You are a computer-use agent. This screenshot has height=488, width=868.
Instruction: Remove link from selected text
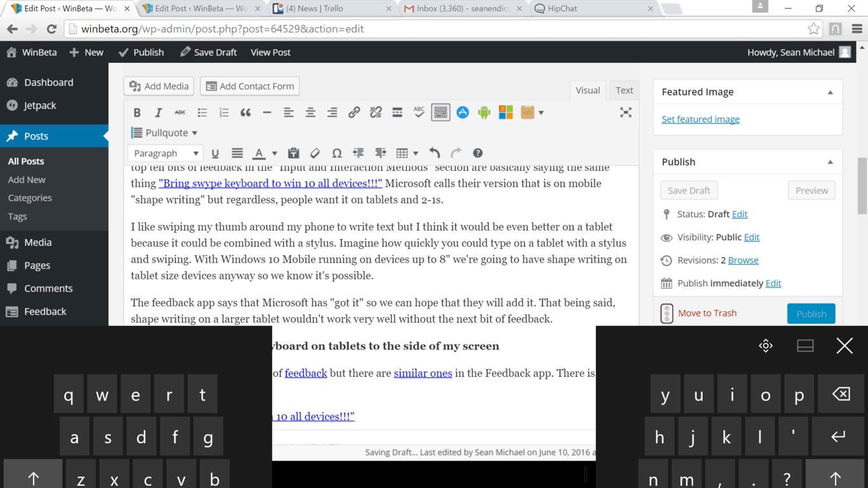click(x=376, y=112)
